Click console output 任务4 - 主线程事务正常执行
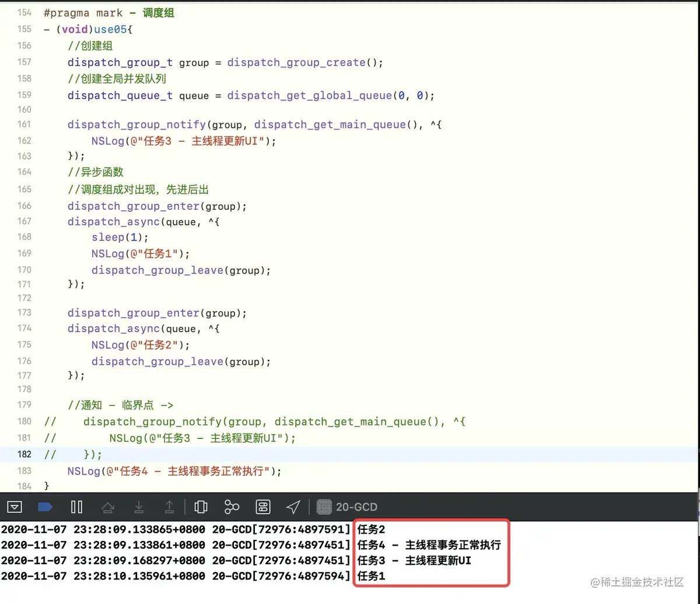Viewport: 700px width, 604px height. point(429,545)
